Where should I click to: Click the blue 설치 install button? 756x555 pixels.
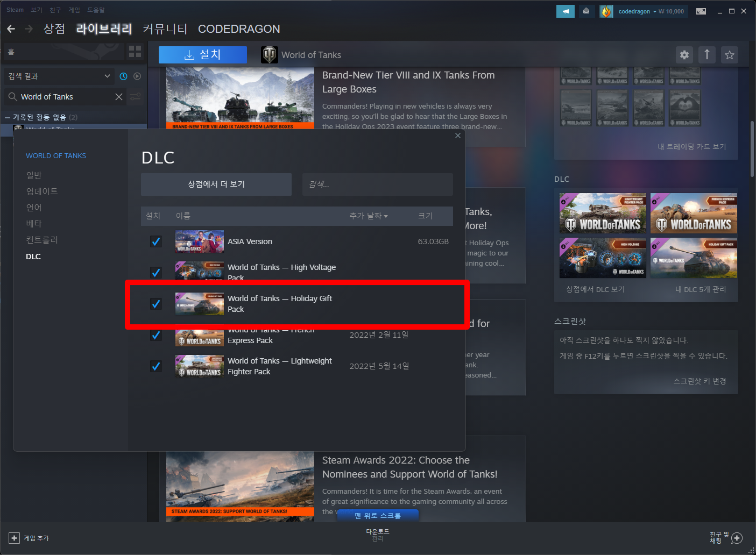pyautogui.click(x=203, y=55)
